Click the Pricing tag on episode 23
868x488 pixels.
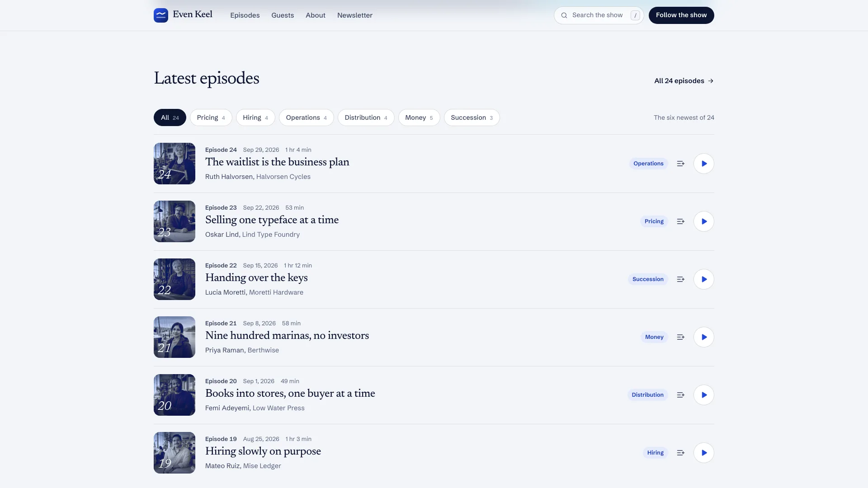coord(654,221)
